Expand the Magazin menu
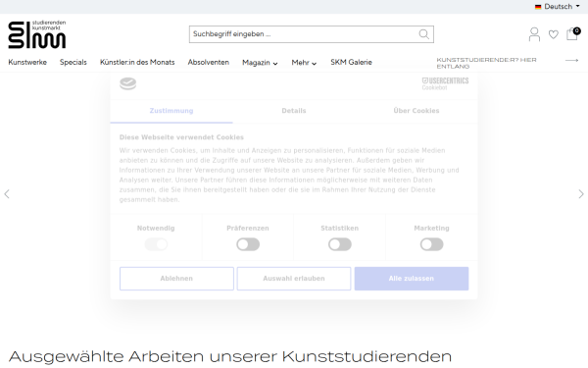 point(260,63)
